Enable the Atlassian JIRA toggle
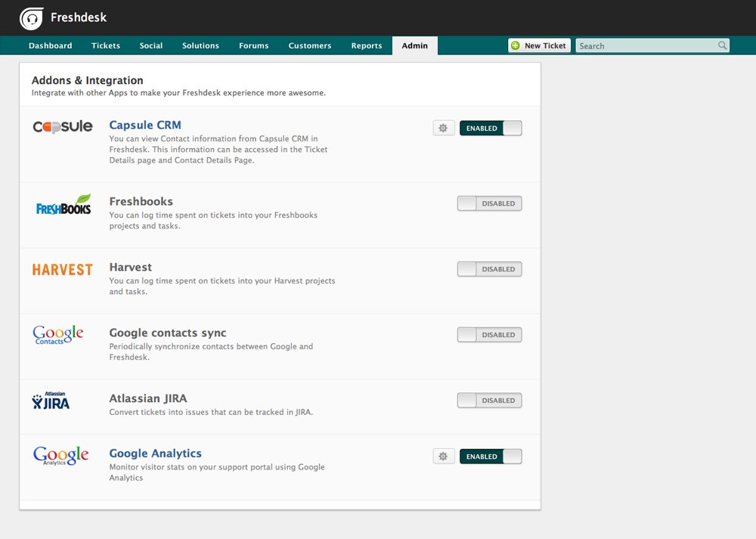756x539 pixels. (489, 401)
